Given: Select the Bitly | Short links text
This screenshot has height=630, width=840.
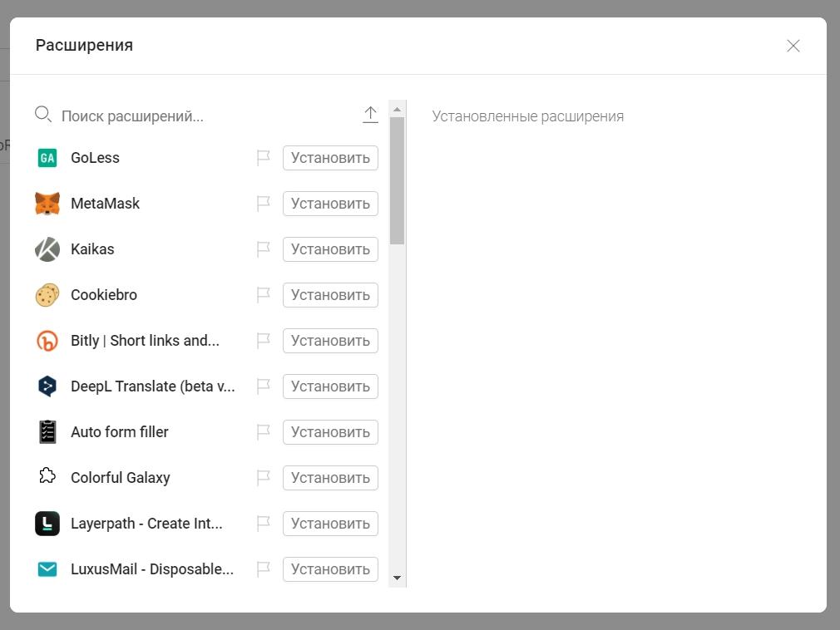Looking at the screenshot, I should (x=146, y=341).
